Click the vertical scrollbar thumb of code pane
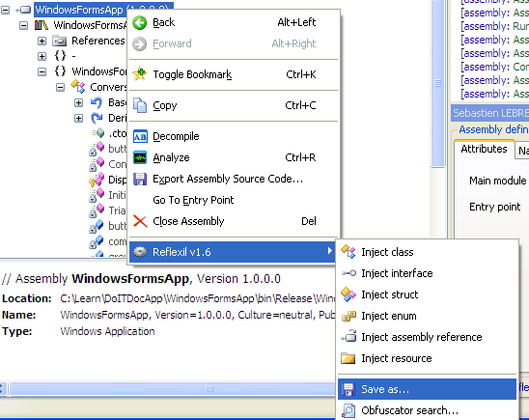This screenshot has width=529, height=420. 438,83
